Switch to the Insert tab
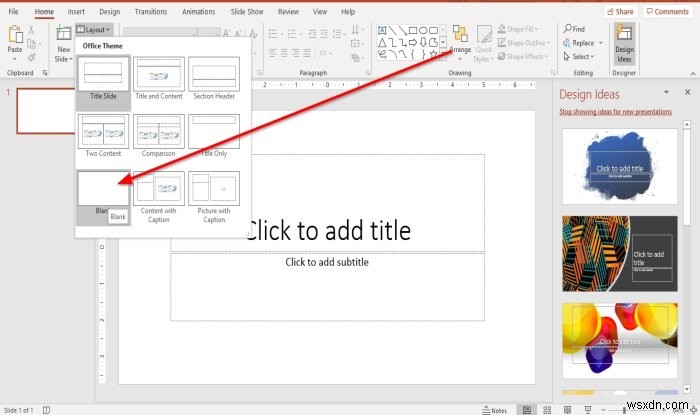Screen dimensions: 700x415 tap(76, 12)
